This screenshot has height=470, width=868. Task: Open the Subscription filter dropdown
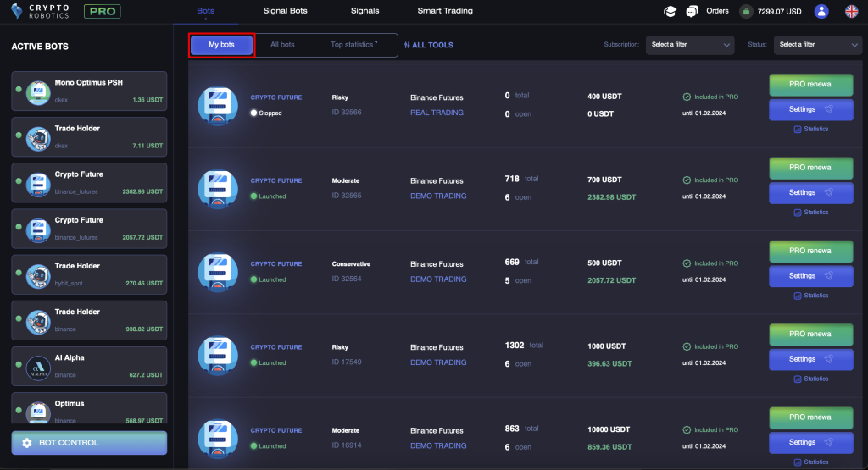tap(690, 45)
